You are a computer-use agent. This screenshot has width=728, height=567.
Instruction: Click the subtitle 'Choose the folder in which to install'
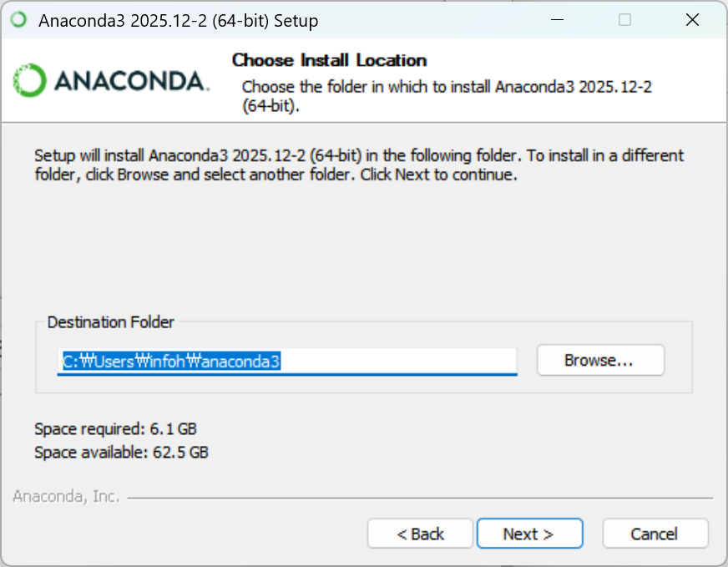click(446, 86)
